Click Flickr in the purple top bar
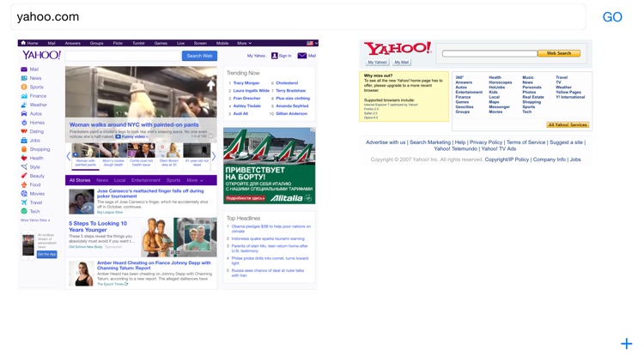Viewport: 644px width, 362px height. pyautogui.click(x=118, y=43)
